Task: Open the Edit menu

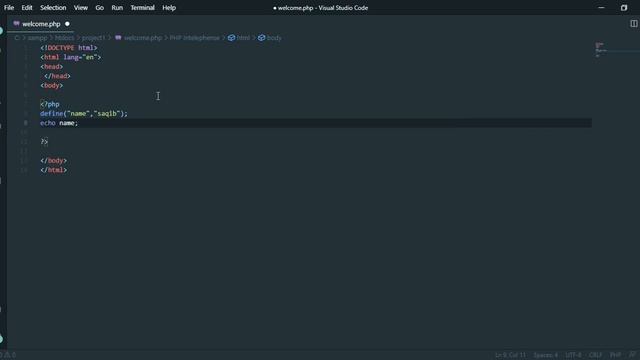Action: (x=27, y=8)
